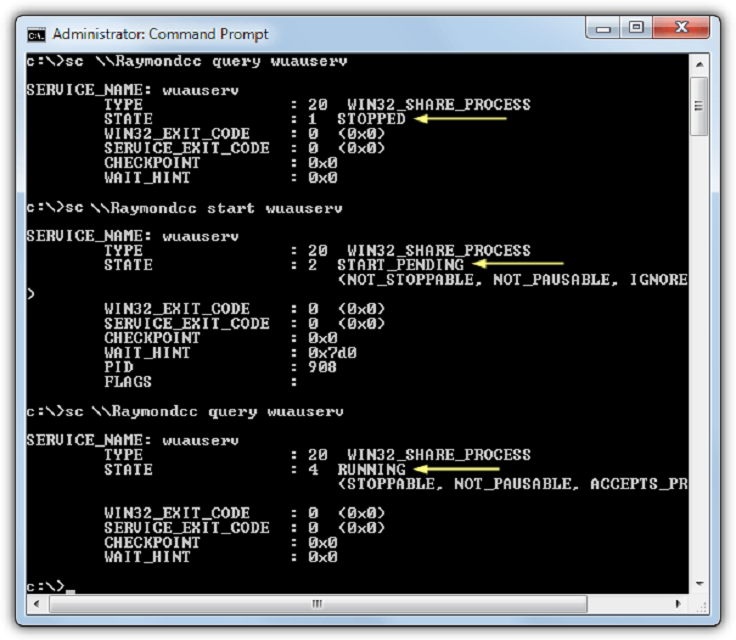
Task: Click the START_PENDING state text
Action: [400, 265]
